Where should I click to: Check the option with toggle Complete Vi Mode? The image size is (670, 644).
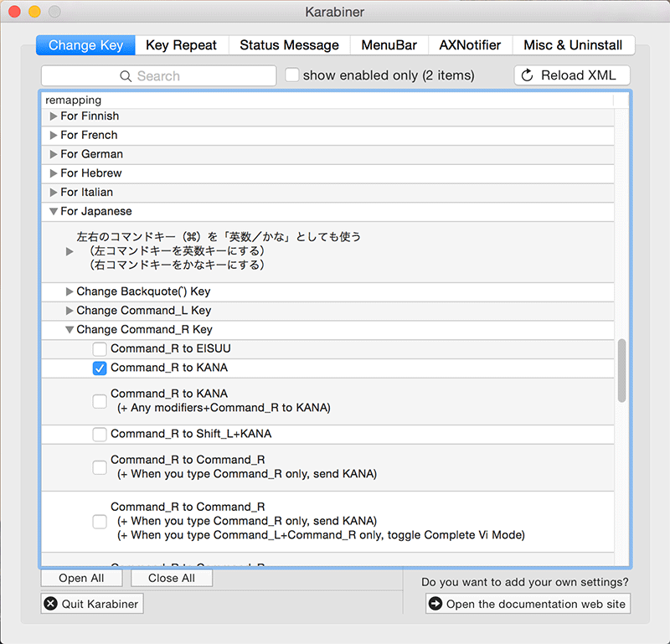(100, 522)
